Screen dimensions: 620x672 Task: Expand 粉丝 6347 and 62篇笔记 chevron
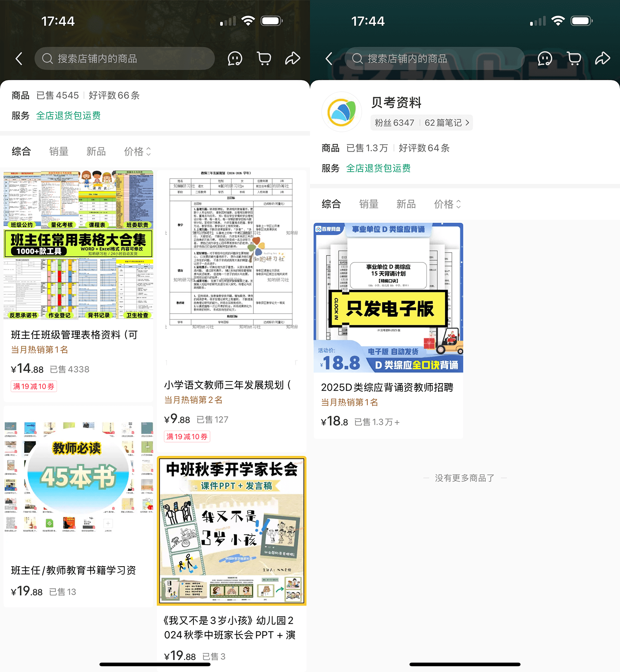(x=467, y=123)
